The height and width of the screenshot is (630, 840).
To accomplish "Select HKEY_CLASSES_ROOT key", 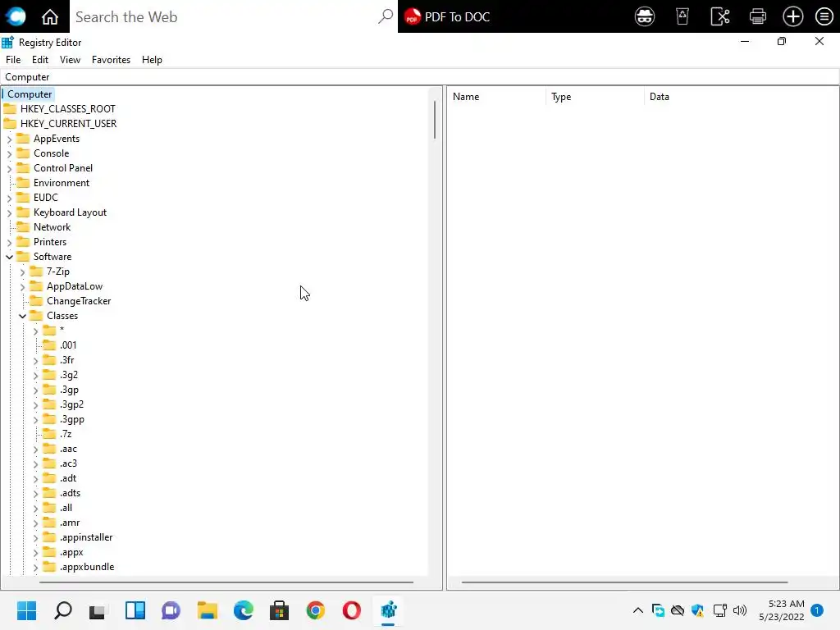I will [x=67, y=109].
